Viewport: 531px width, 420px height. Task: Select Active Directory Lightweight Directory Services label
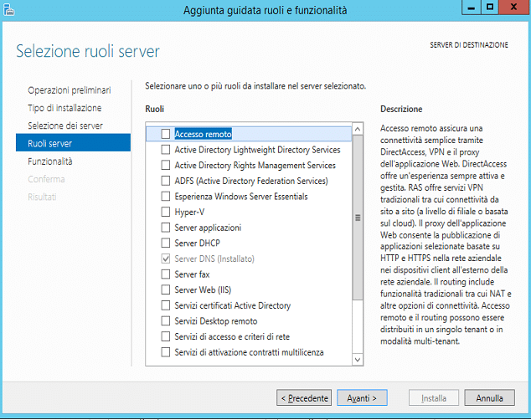[257, 150]
